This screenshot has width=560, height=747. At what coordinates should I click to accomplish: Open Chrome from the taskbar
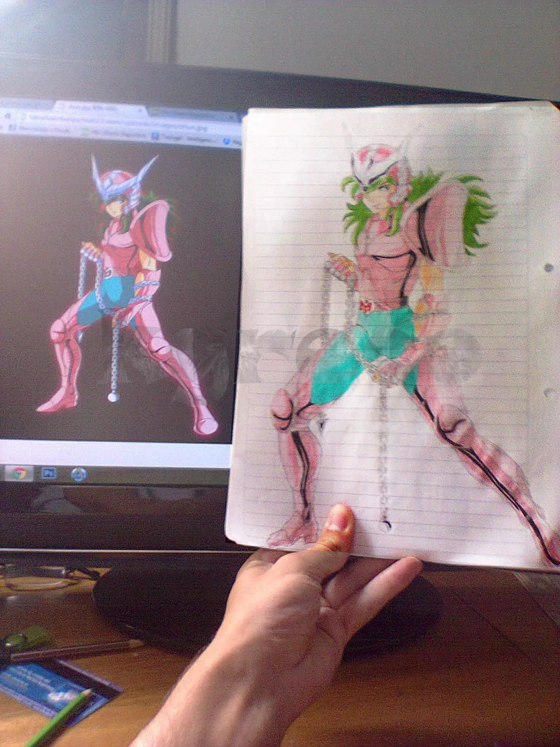point(19,473)
